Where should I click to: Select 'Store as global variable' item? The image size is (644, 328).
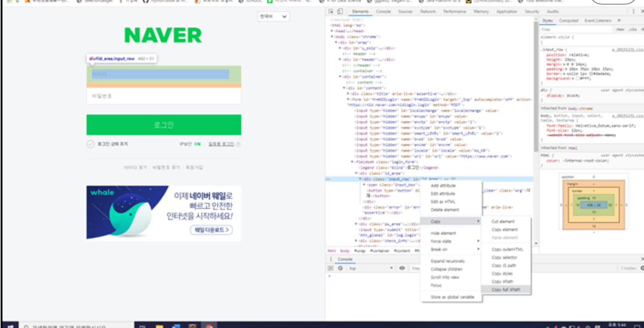pos(451,297)
